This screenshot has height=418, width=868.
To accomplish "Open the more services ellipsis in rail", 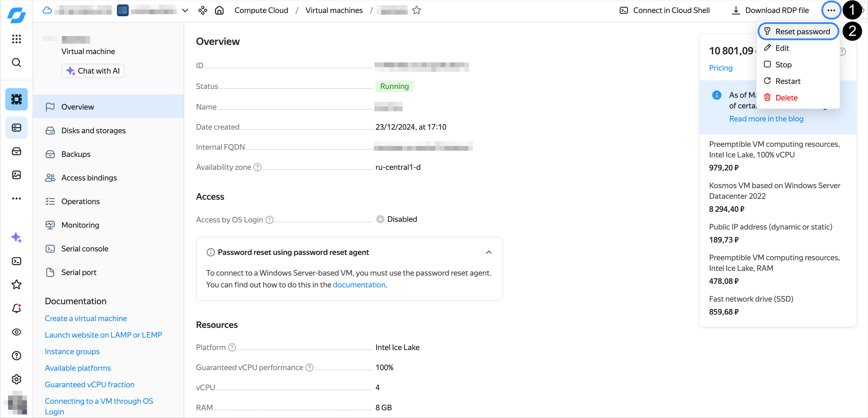I will pyautogui.click(x=16, y=199).
